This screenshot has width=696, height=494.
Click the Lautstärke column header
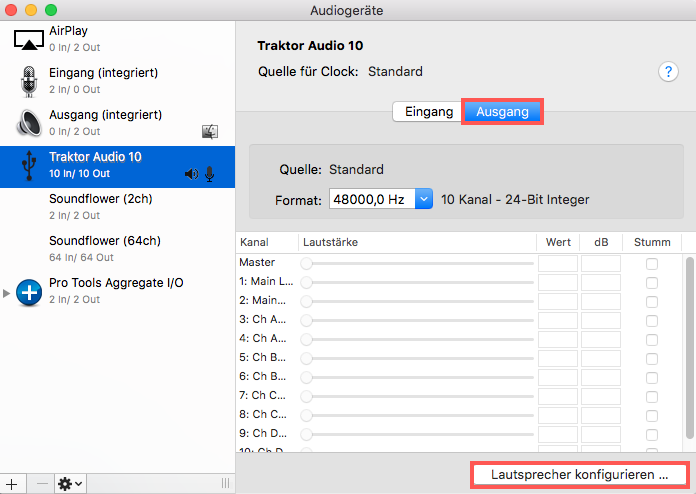pyautogui.click(x=417, y=242)
